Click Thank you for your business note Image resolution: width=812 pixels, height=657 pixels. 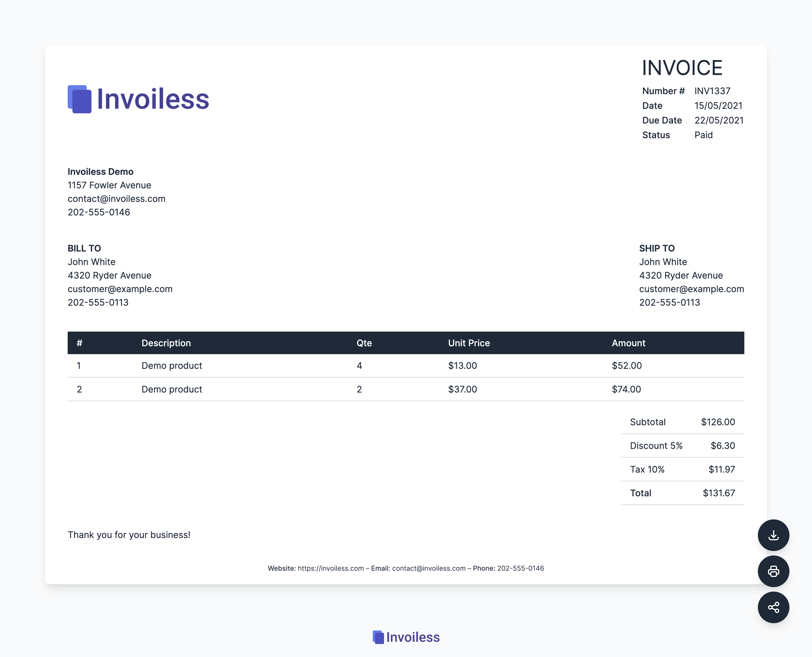pyautogui.click(x=129, y=535)
